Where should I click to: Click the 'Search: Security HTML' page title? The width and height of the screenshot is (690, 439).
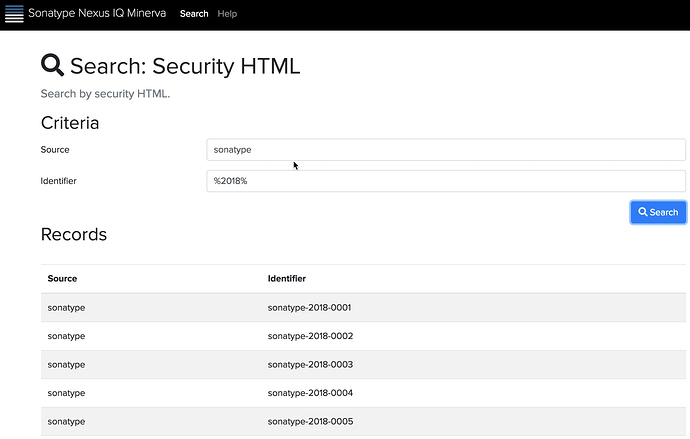point(185,66)
